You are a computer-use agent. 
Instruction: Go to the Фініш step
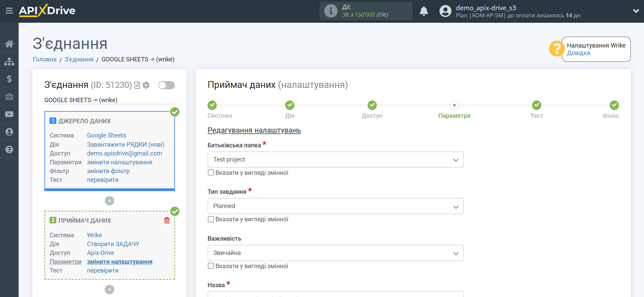(614, 105)
